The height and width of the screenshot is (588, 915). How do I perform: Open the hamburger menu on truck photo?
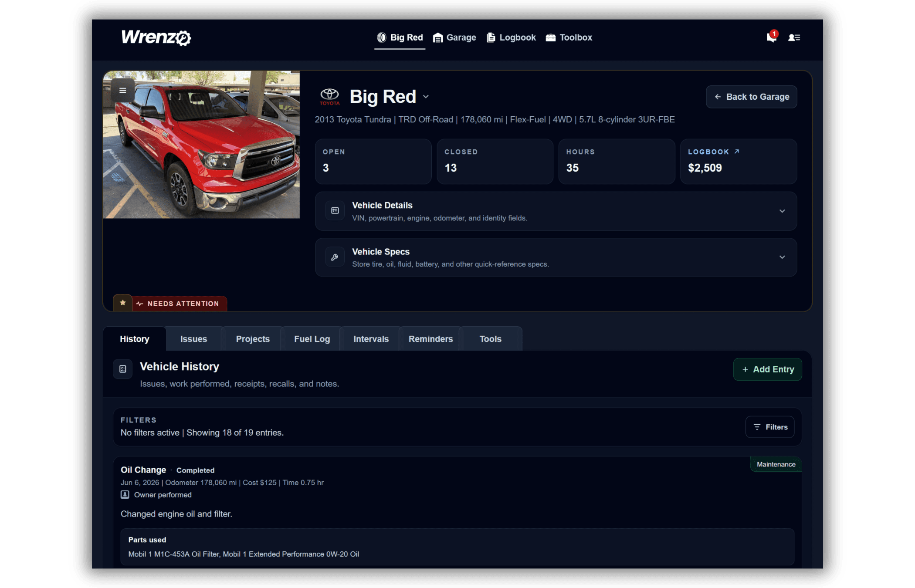pyautogui.click(x=123, y=90)
